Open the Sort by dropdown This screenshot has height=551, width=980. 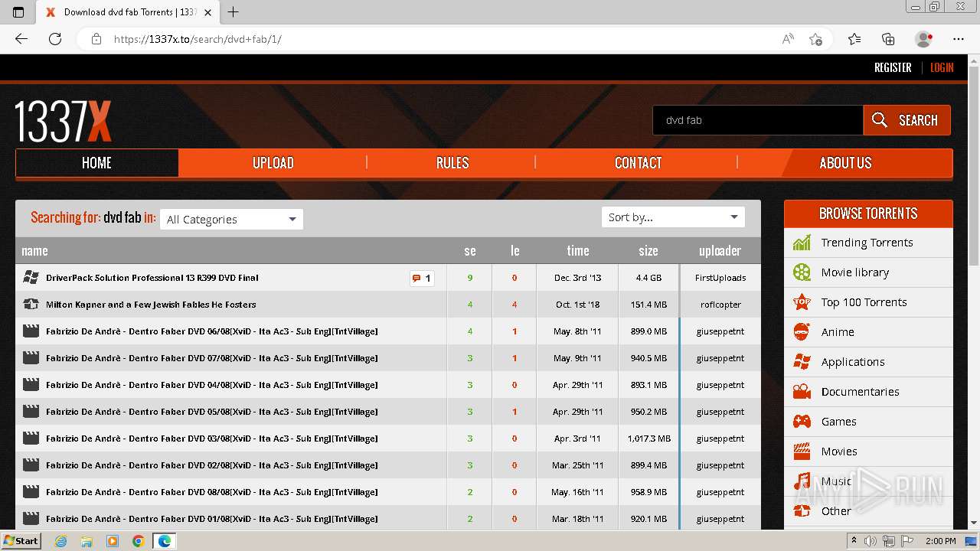pyautogui.click(x=673, y=217)
